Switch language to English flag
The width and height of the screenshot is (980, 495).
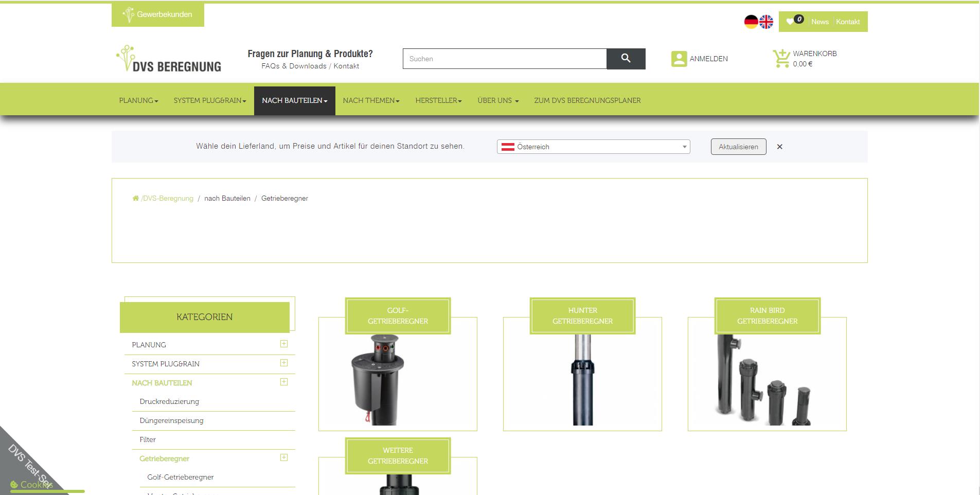coord(766,22)
